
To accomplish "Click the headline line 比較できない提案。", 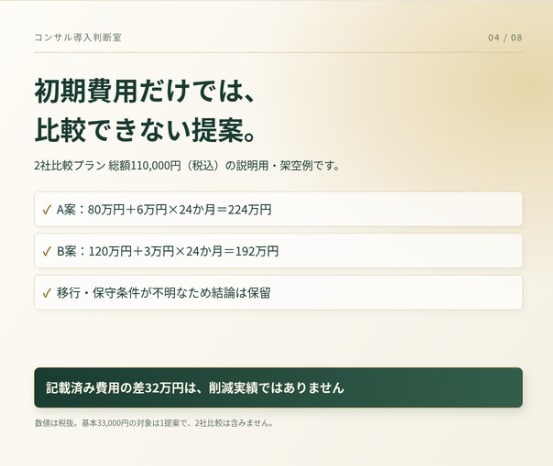I will click(145, 130).
